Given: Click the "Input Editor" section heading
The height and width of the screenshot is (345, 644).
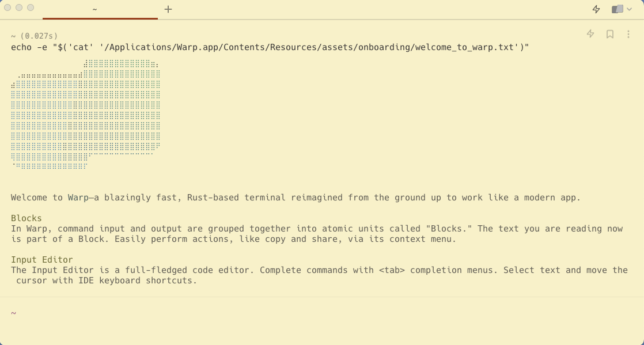Looking at the screenshot, I should coord(42,260).
